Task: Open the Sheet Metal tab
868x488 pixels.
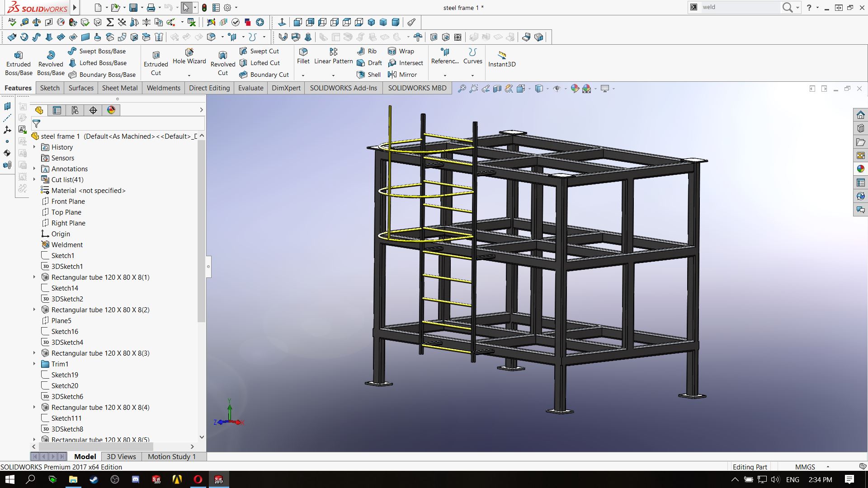Action: tap(120, 88)
